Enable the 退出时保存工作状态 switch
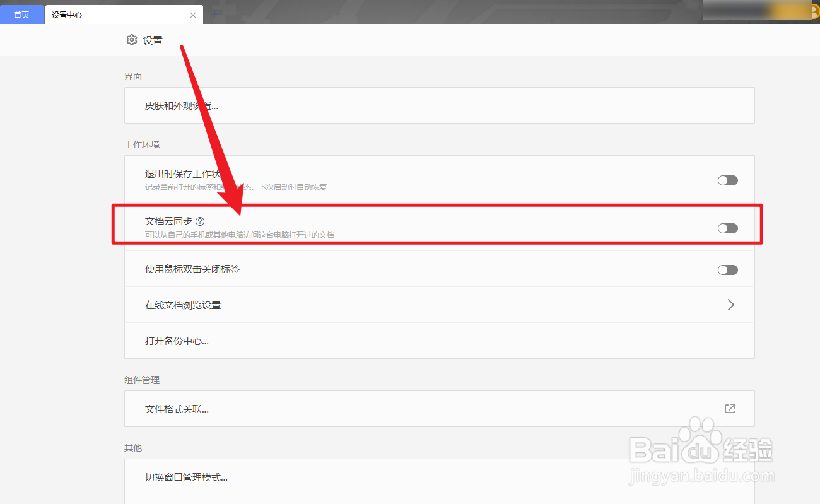 coord(727,180)
